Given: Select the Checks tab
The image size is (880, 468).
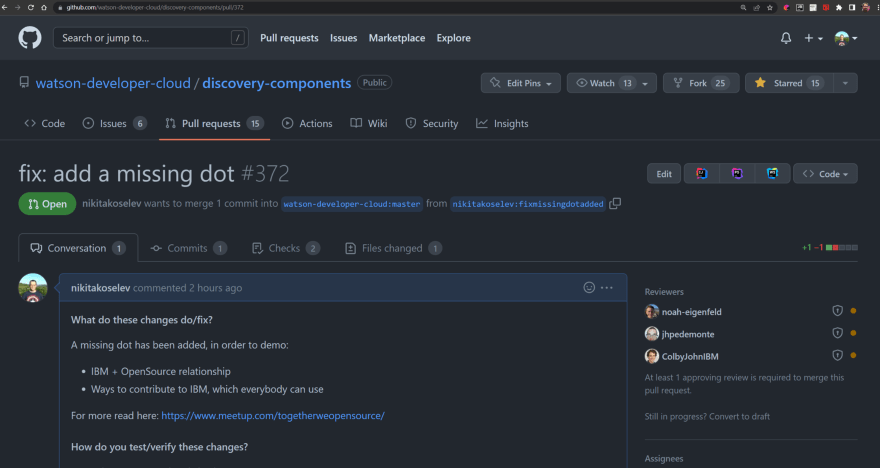Looking at the screenshot, I should click(286, 248).
